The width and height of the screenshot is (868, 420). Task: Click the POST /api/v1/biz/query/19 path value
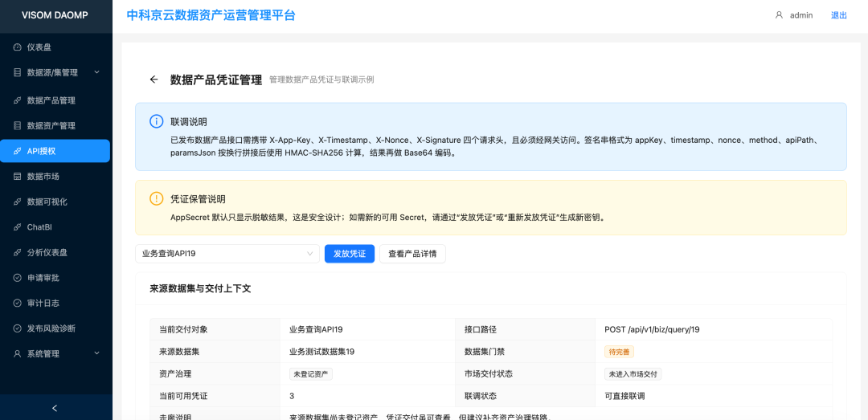point(652,329)
